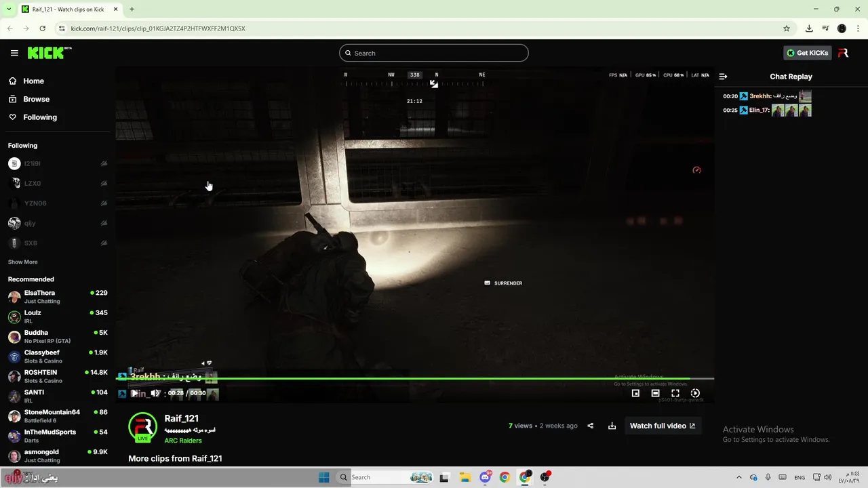
Task: Open the tab search dropdown arrow
Action: click(9, 9)
